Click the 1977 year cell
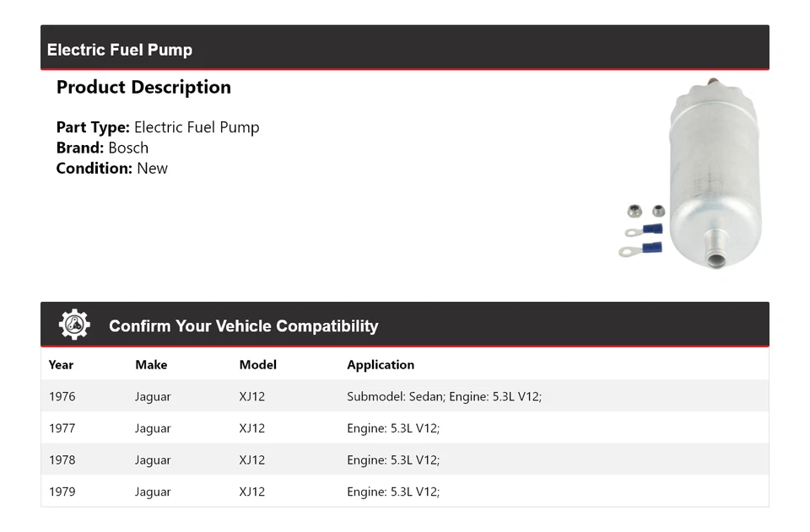Viewport: 810px width, 532px height. 62,428
